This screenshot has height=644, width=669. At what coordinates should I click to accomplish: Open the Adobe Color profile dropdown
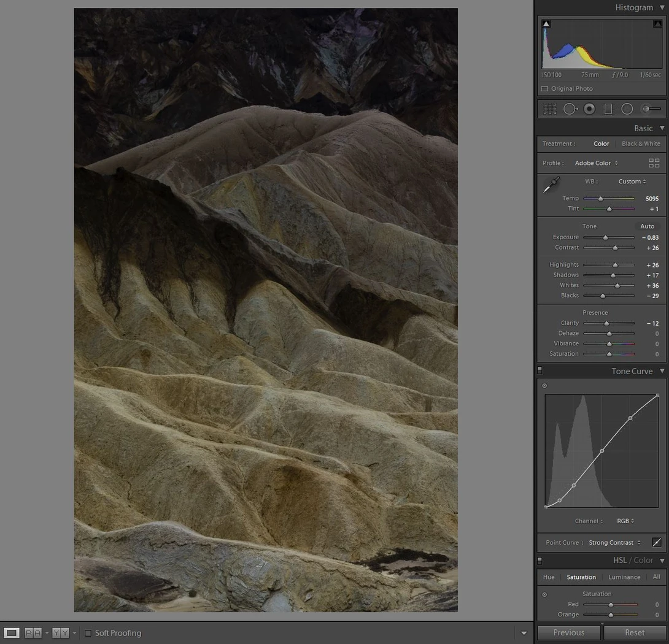tap(596, 163)
